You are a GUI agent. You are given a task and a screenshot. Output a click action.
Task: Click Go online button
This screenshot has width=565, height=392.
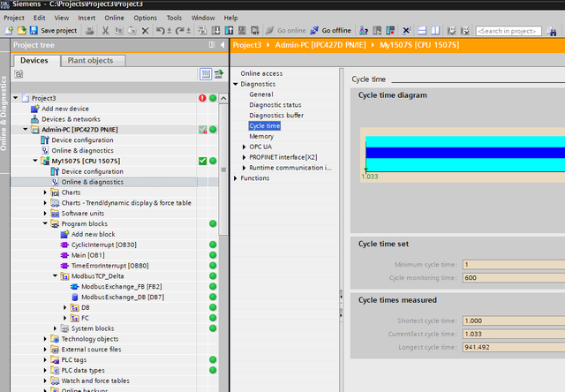tap(286, 31)
